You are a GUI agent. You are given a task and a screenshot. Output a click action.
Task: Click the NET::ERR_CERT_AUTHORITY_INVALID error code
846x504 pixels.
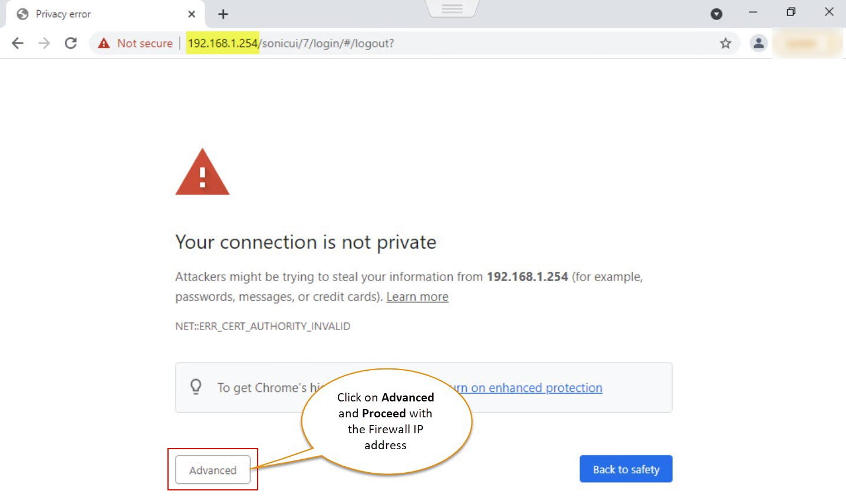click(x=263, y=326)
